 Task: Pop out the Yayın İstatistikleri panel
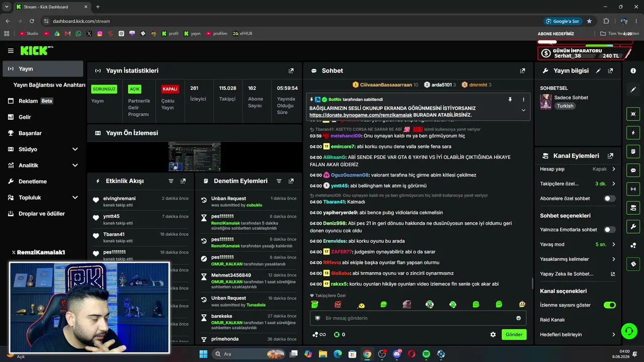point(291,71)
